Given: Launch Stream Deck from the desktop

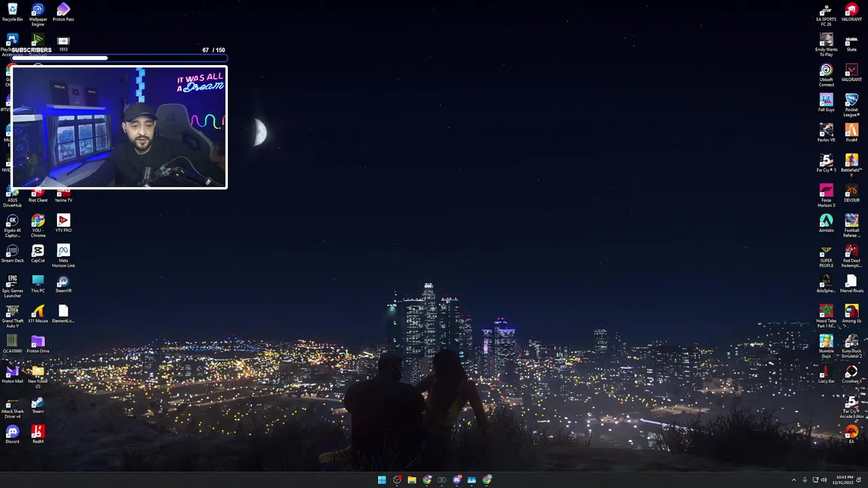Looking at the screenshot, I should click(x=12, y=254).
